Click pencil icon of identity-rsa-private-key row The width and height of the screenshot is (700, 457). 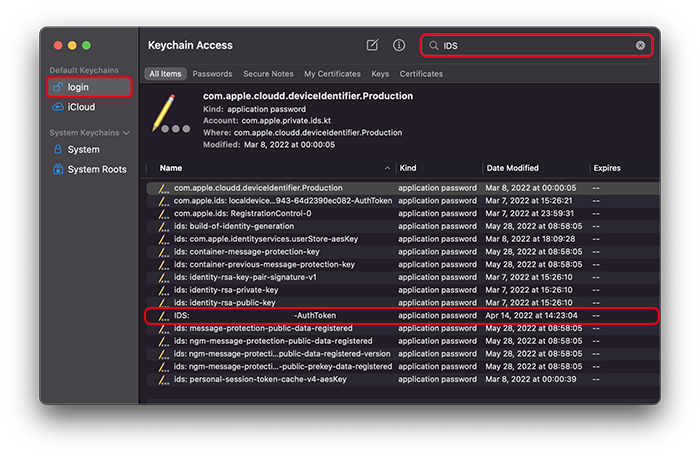coord(163,291)
